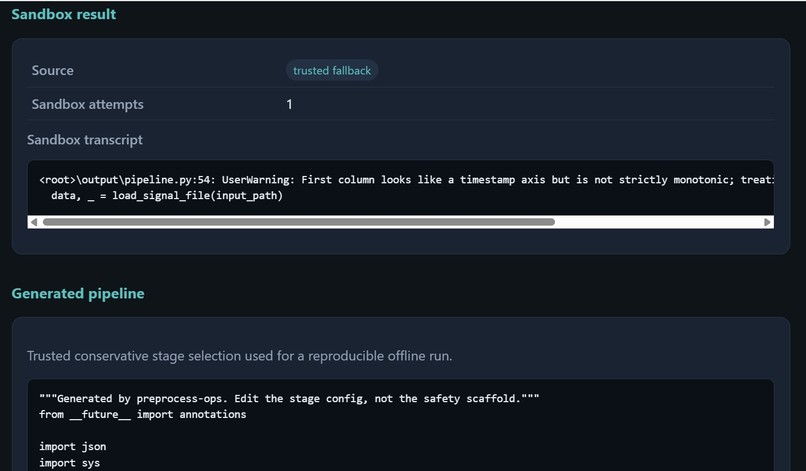Click the from __future__ import annotations line

click(x=142, y=414)
